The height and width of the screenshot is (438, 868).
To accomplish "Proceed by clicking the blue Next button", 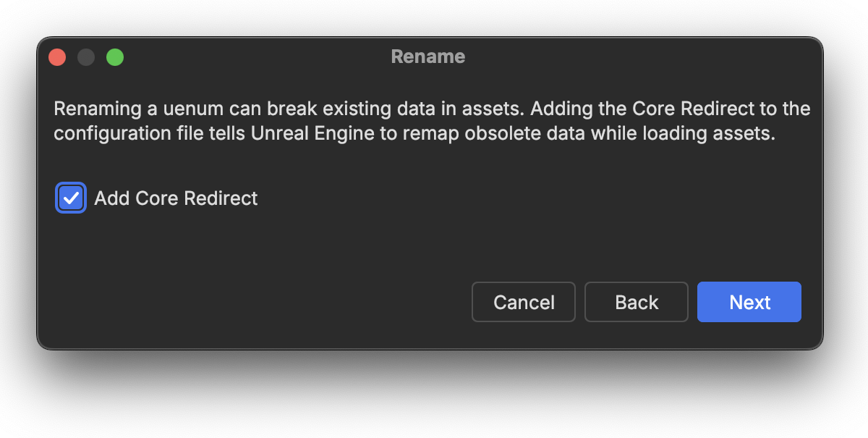I will pos(749,302).
